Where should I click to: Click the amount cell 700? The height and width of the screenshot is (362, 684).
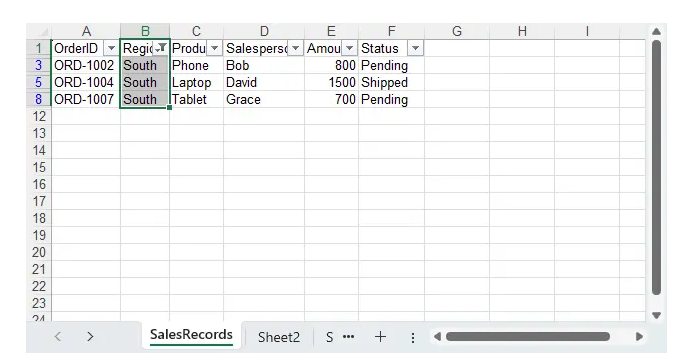[x=331, y=99]
